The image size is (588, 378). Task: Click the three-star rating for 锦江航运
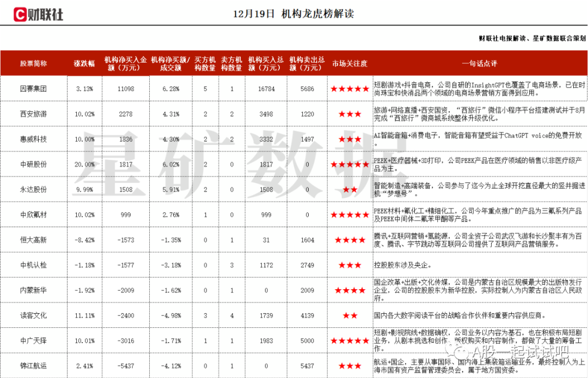(x=350, y=365)
